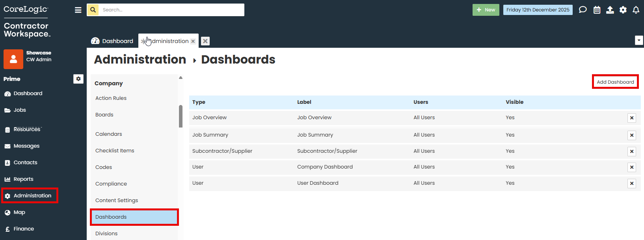The width and height of the screenshot is (644, 240).
Task: Select Dashboards in Company list
Action: point(134,217)
